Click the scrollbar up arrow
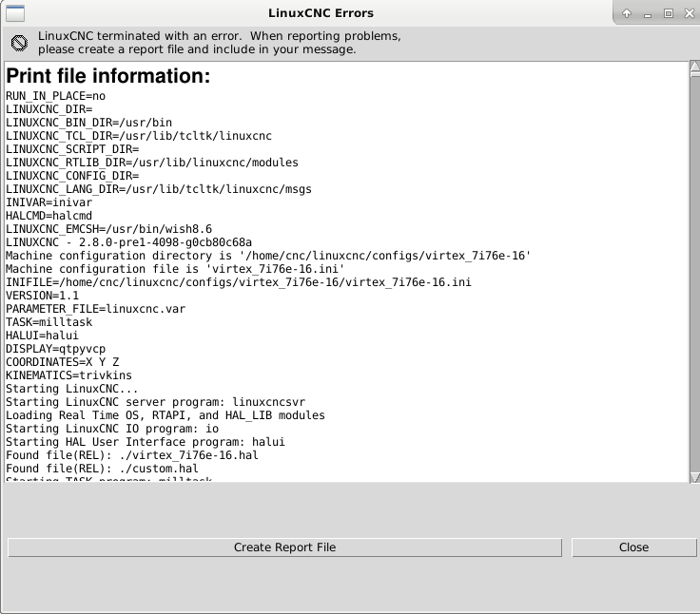This screenshot has width=700, height=614. 694,67
